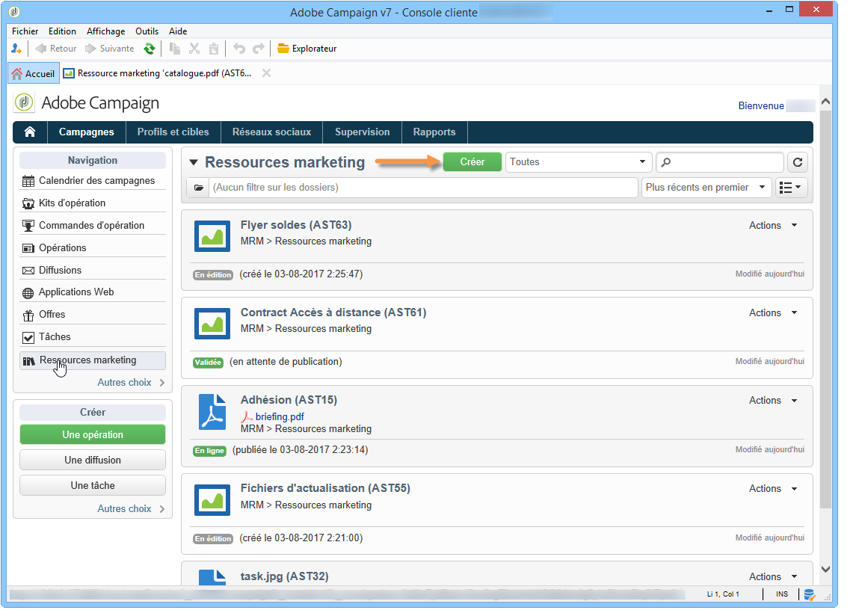Click the Une opération button

click(x=93, y=435)
